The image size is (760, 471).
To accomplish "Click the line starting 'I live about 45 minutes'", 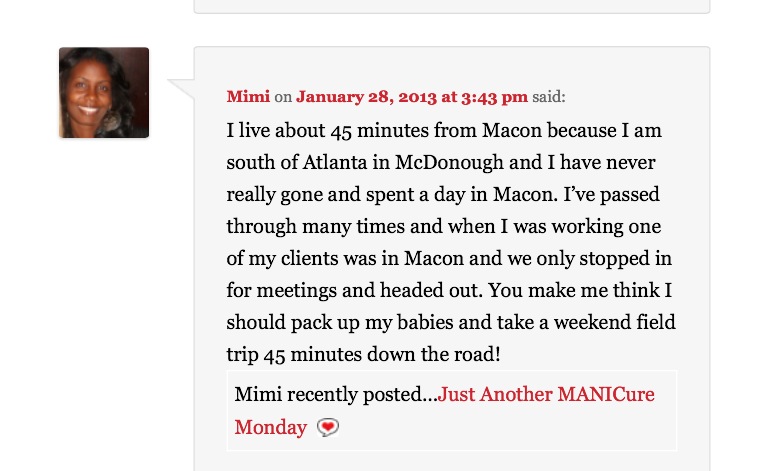I will tap(444, 131).
